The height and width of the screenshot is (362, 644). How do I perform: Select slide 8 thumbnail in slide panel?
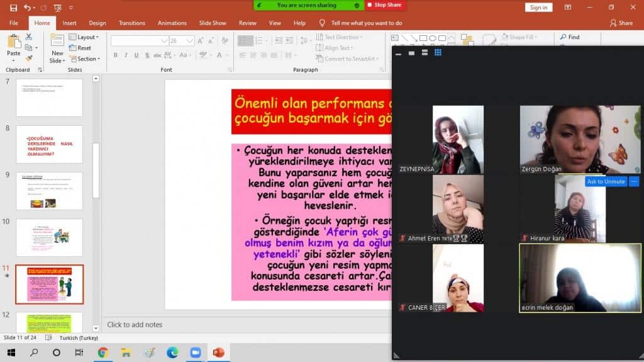pyautogui.click(x=49, y=144)
